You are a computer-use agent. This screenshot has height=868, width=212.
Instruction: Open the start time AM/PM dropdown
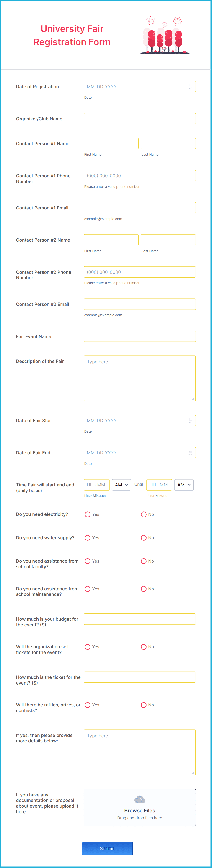click(x=121, y=485)
